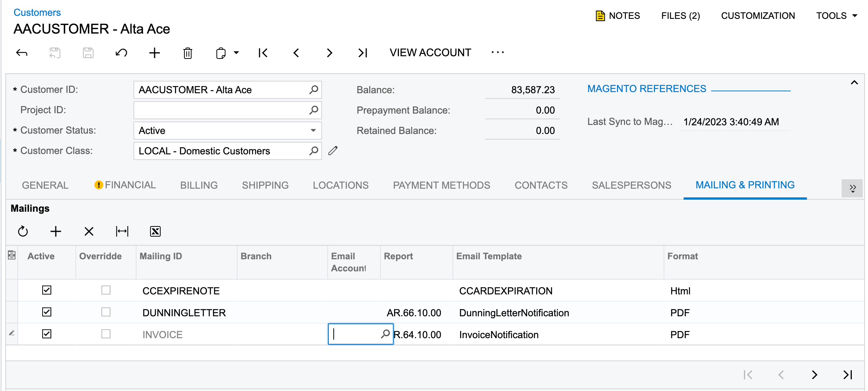Click the AR.66.10.00 report cell
This screenshot has height=391, width=868.
[414, 313]
